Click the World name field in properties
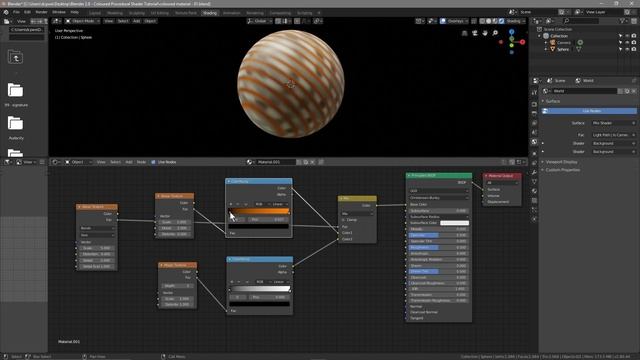Screen dimensions: 640x360 click(x=584, y=91)
